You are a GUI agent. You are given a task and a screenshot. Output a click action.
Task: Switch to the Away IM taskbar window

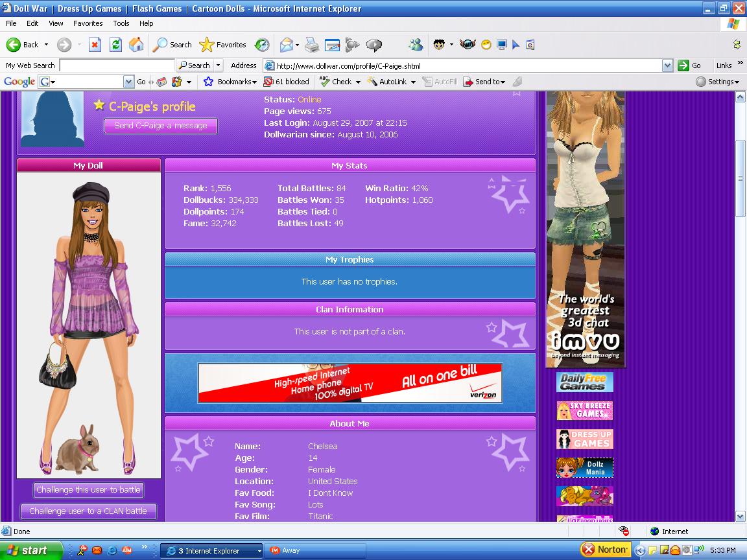pos(315,550)
